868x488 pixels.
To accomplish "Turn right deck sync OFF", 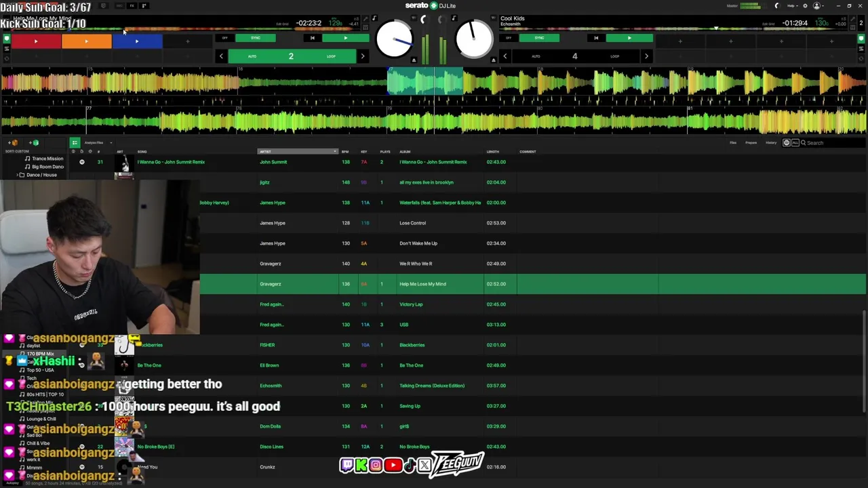I will coord(509,38).
